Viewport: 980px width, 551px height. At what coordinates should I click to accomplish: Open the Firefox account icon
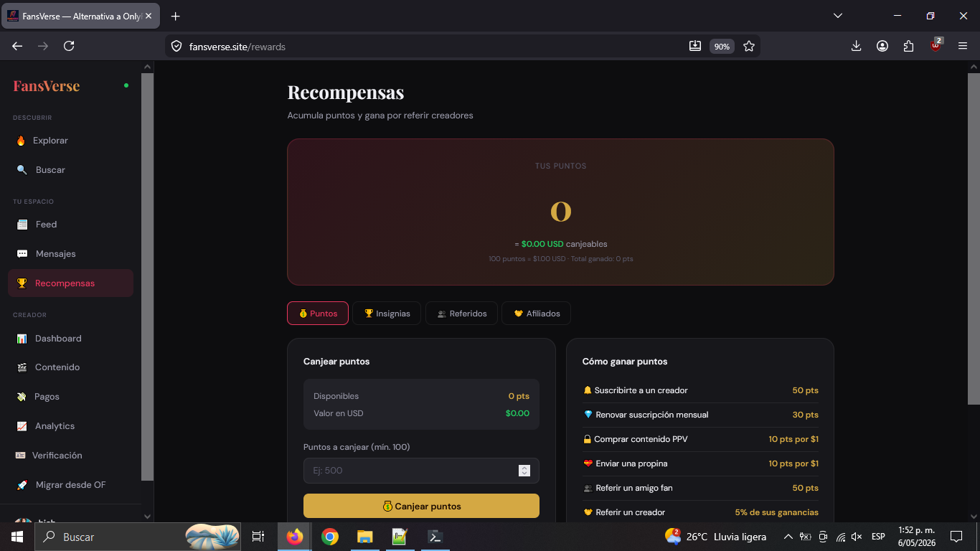tap(882, 46)
